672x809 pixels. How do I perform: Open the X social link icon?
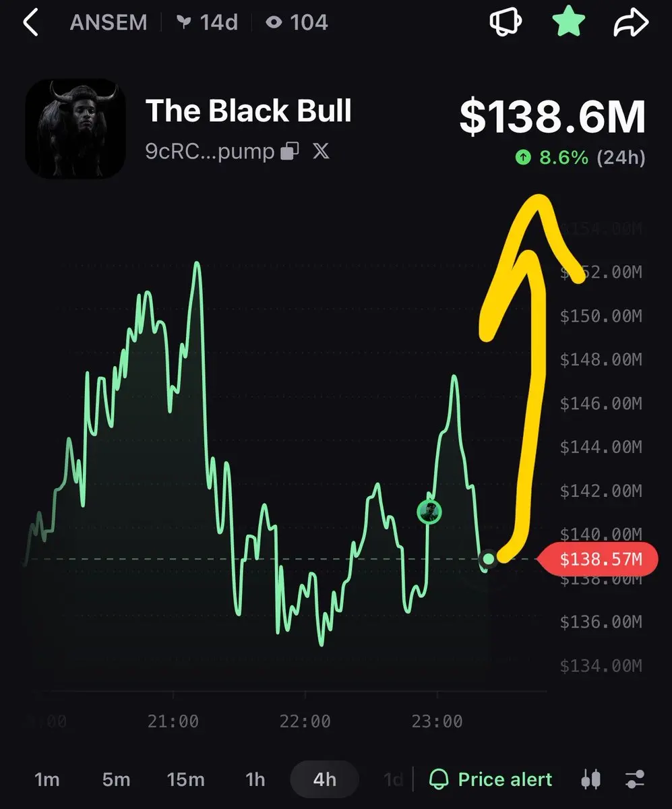click(x=322, y=151)
